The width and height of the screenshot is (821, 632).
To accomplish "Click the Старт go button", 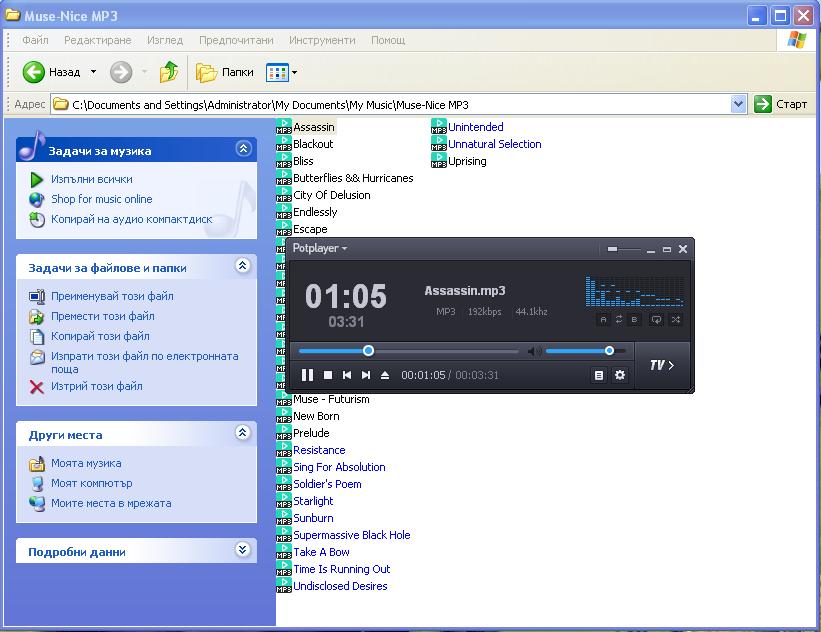I will pyautogui.click(x=781, y=104).
